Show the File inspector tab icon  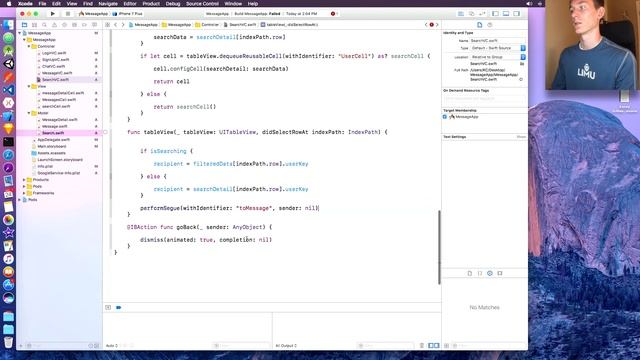click(480, 25)
